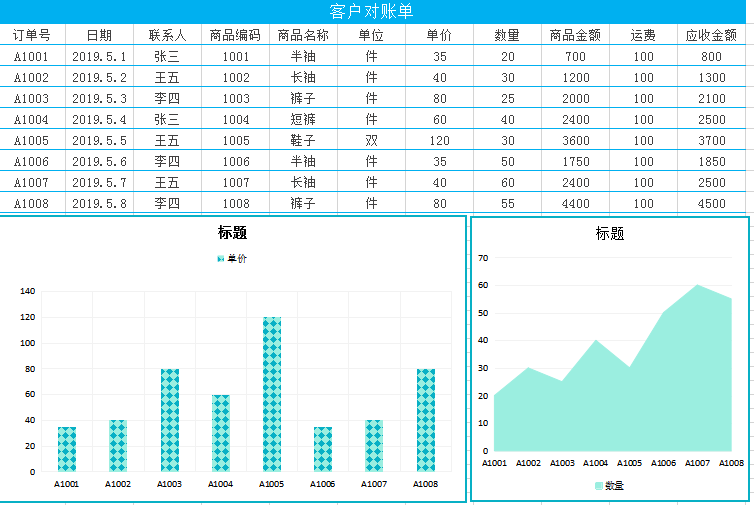Viewport: 754px width, 505px height.
Task: Select order number cell A1002
Action: pyautogui.click(x=32, y=77)
